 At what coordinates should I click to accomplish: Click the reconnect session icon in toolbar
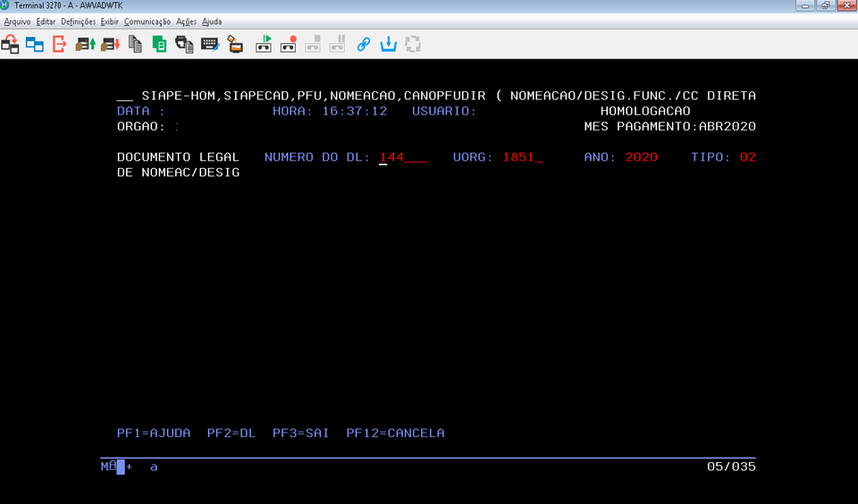[10, 43]
